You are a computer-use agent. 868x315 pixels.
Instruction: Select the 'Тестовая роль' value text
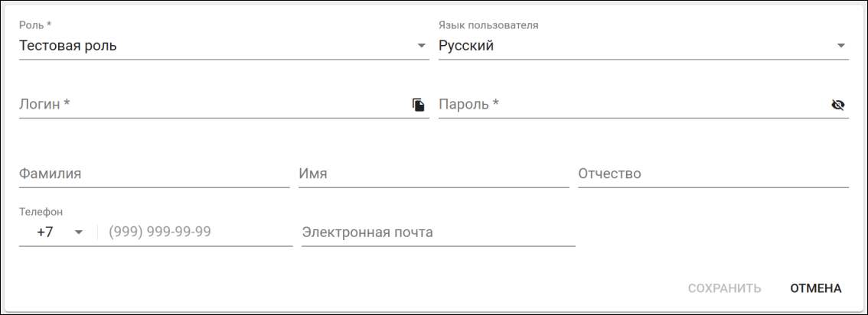tap(68, 46)
